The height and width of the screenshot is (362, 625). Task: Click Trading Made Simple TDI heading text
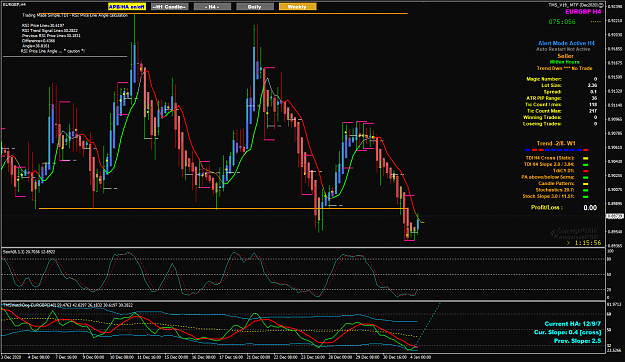[75, 16]
